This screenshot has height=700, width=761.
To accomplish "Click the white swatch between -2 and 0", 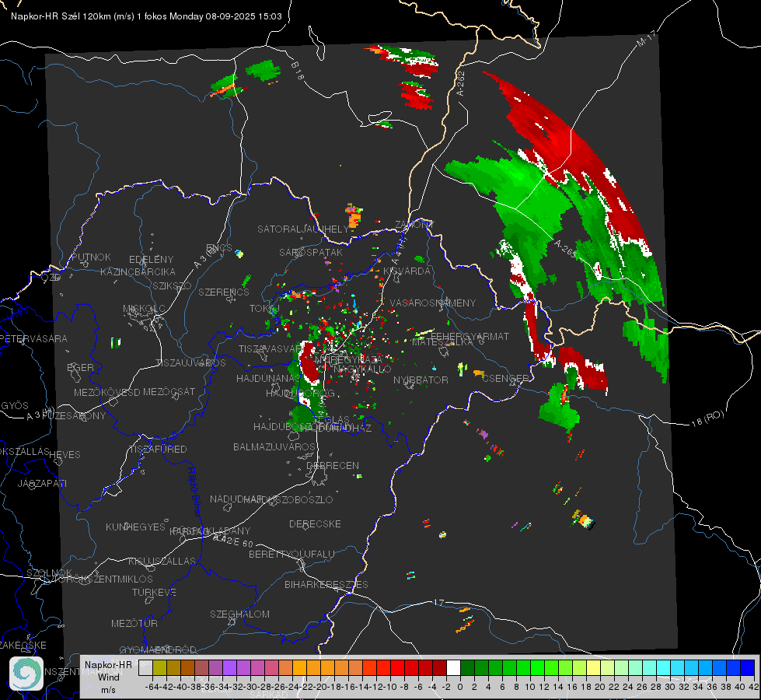I will pyautogui.click(x=453, y=668).
